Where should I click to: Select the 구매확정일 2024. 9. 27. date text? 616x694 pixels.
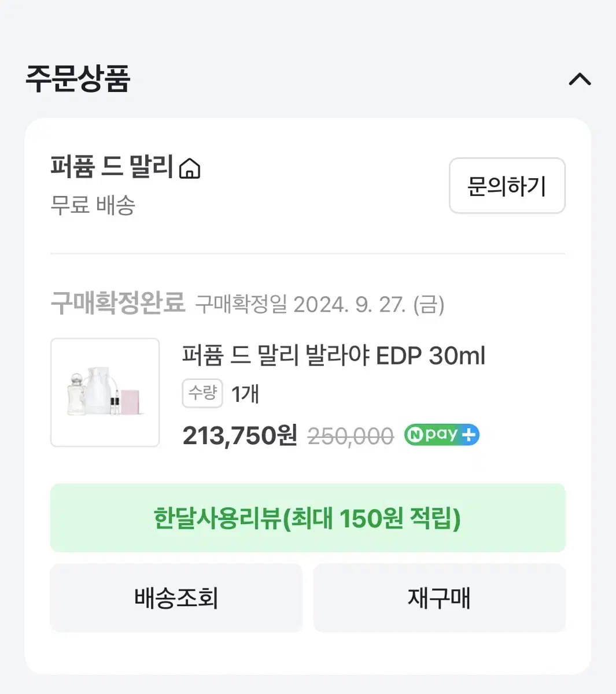[x=320, y=304]
